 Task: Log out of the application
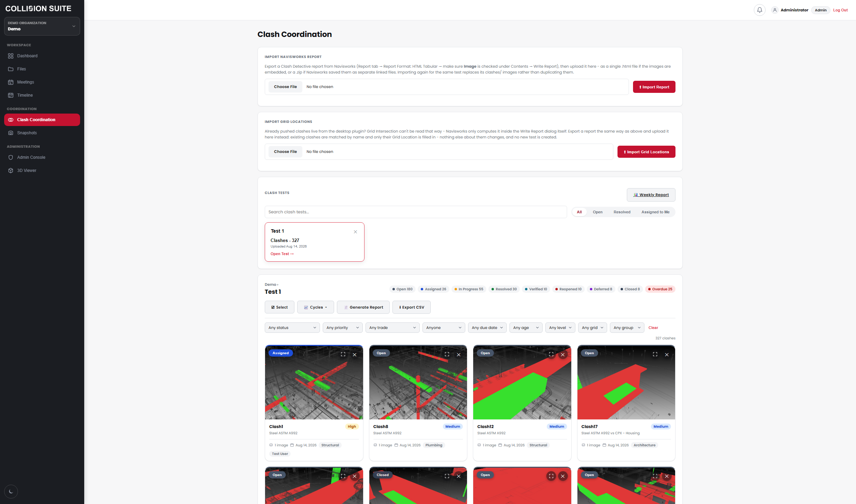[x=840, y=10]
